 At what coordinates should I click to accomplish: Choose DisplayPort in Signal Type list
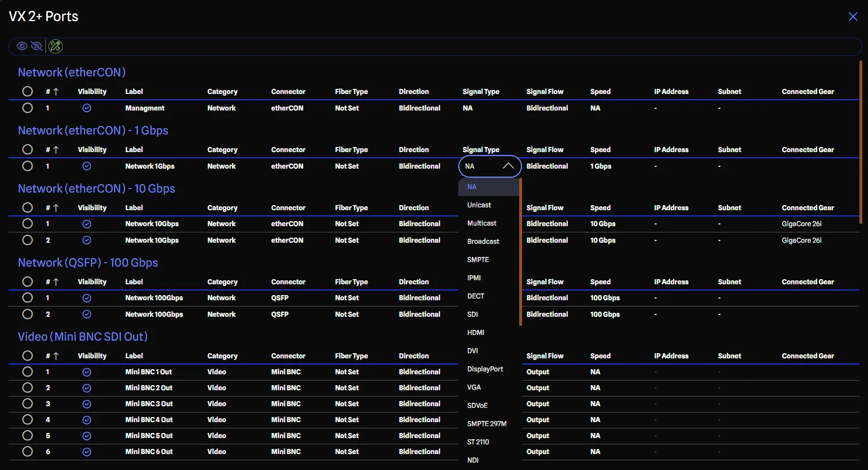pos(489,369)
